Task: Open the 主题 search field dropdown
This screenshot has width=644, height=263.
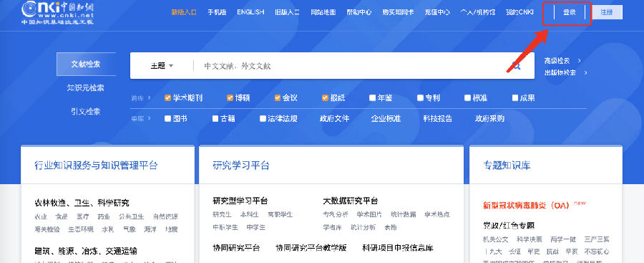Action: pyautogui.click(x=162, y=66)
